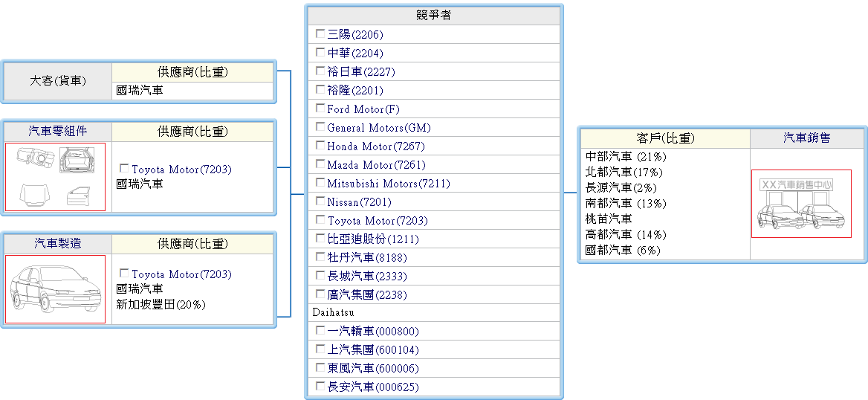This screenshot has width=868, height=400.
Task: Click the 桃苗汽車 customer entry
Action: click(x=609, y=219)
